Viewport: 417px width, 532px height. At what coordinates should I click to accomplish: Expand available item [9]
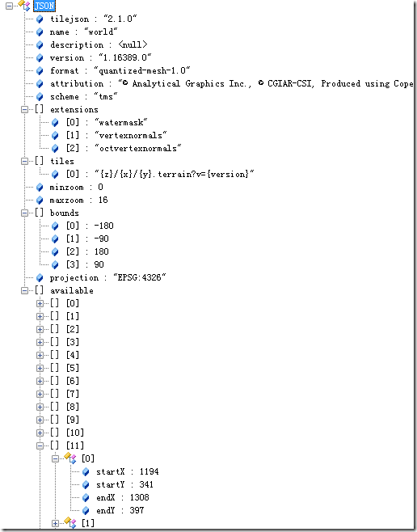[40, 420]
